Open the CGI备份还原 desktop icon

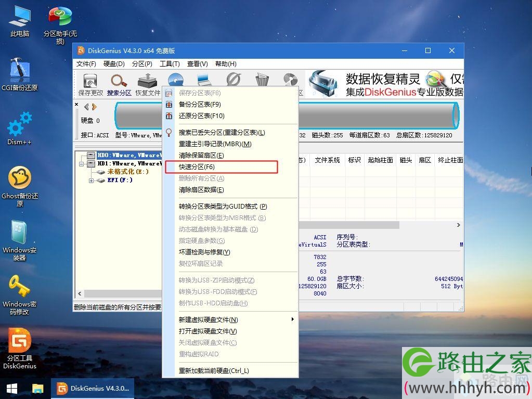click(x=20, y=74)
